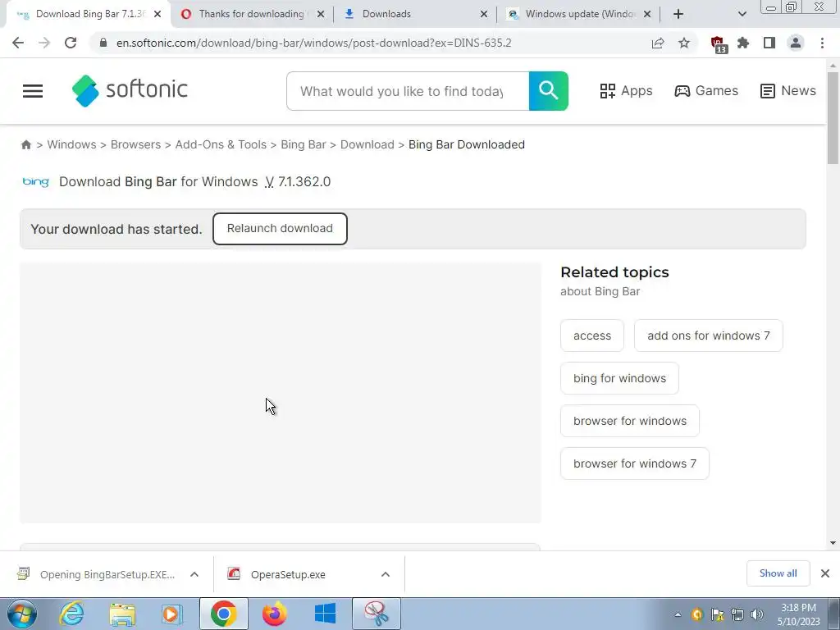Click the scrollbar down arrow
The image size is (840, 630).
click(x=833, y=543)
